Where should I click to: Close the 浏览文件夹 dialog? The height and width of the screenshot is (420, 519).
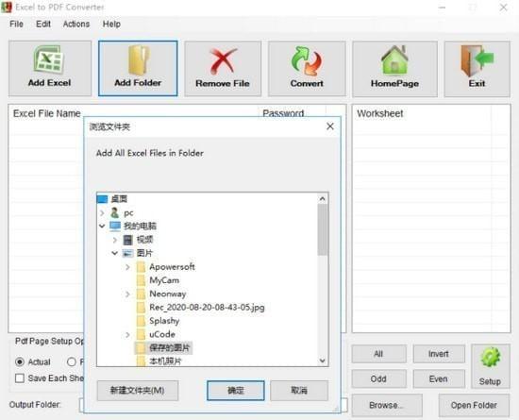coord(330,126)
